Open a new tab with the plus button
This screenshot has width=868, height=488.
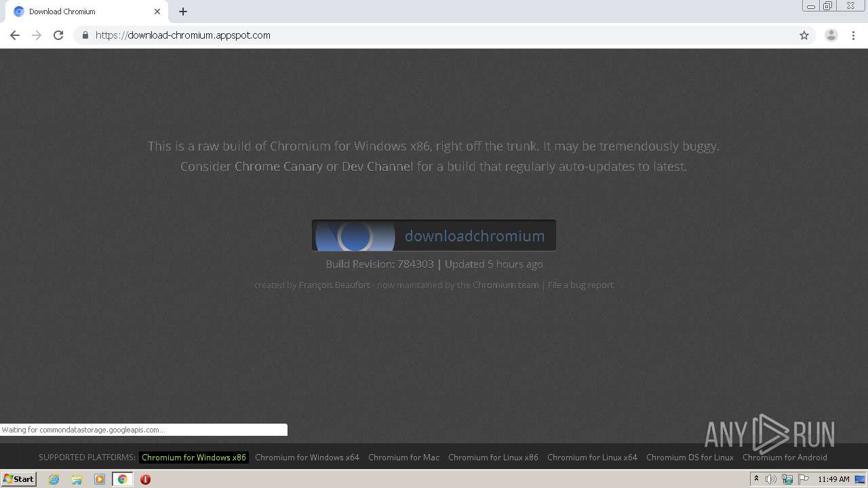click(183, 12)
